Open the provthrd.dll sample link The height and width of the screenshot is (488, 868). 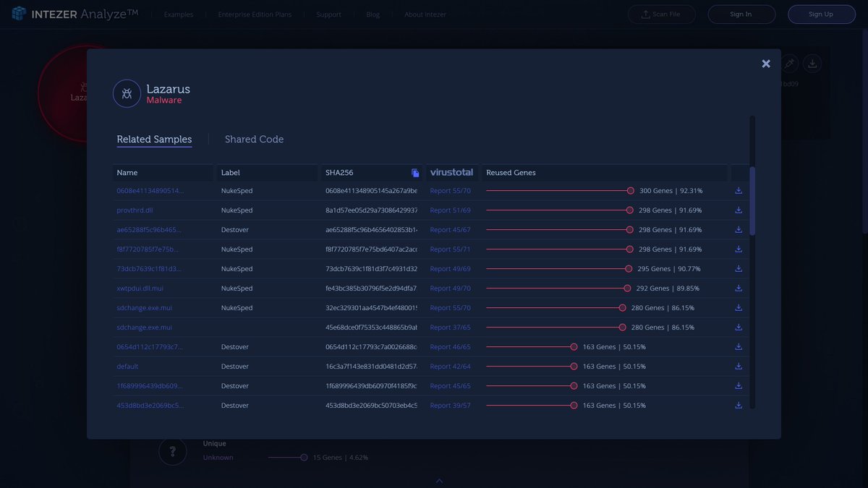coord(135,210)
